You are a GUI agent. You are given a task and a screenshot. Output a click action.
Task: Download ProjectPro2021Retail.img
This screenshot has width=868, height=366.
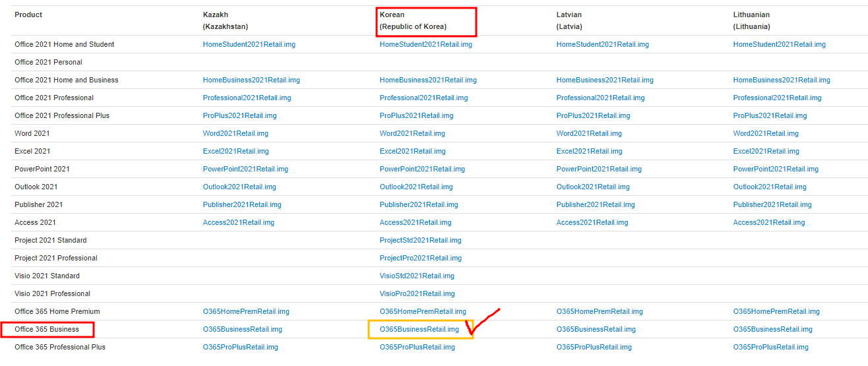[x=421, y=258]
